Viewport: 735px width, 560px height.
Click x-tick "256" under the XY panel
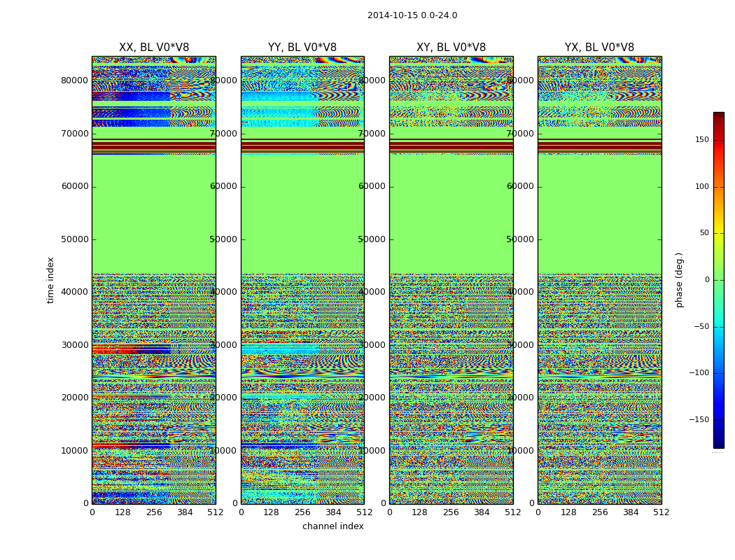click(451, 512)
